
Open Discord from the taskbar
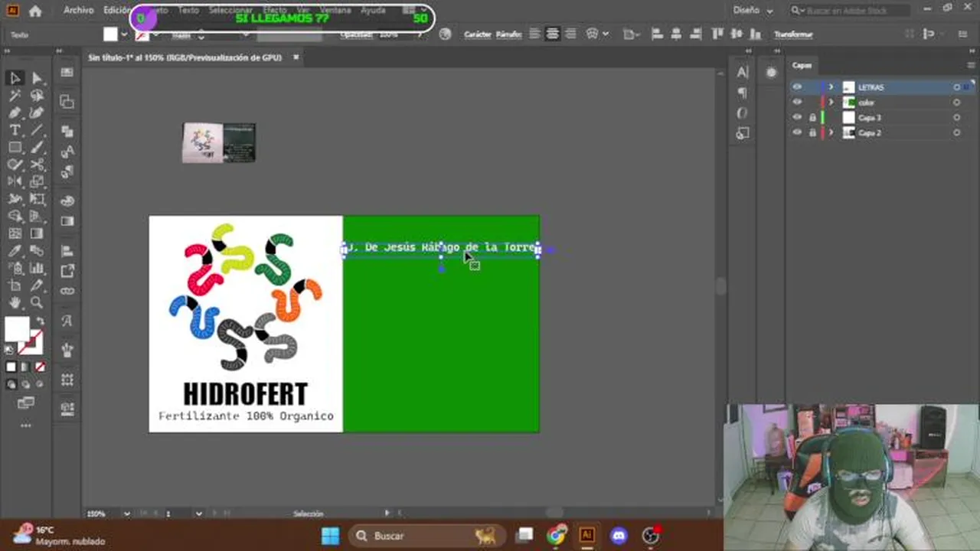pos(619,536)
